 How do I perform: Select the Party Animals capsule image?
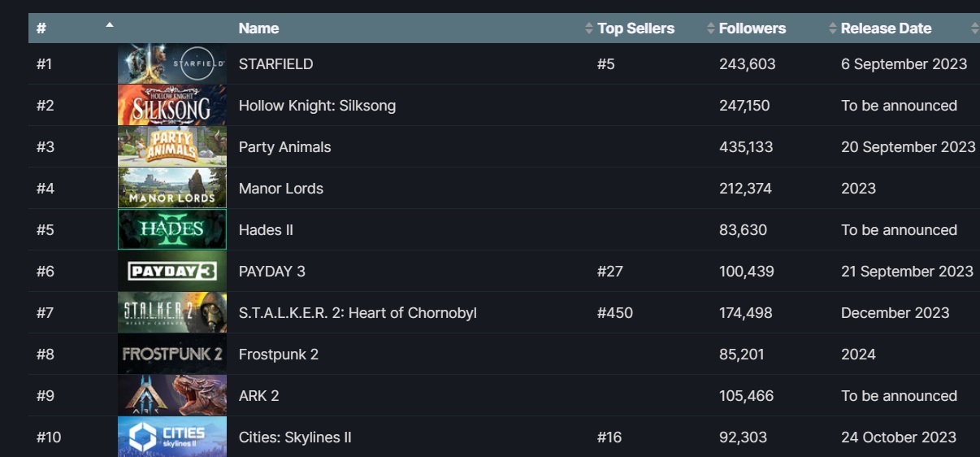pos(171,147)
